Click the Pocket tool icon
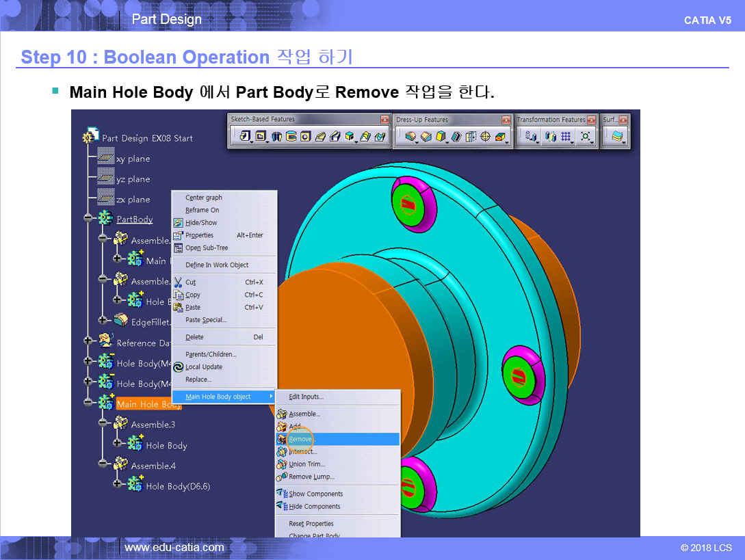The height and width of the screenshot is (560, 745). pyautogui.click(x=260, y=137)
